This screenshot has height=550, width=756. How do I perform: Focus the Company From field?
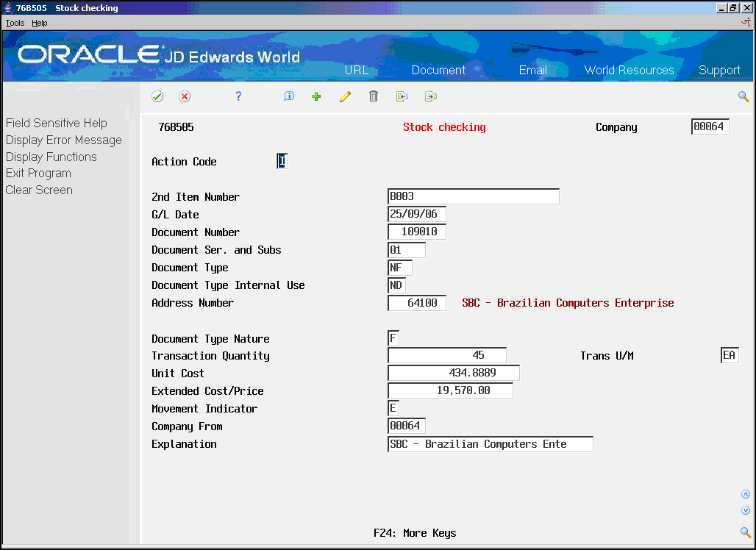tap(407, 426)
